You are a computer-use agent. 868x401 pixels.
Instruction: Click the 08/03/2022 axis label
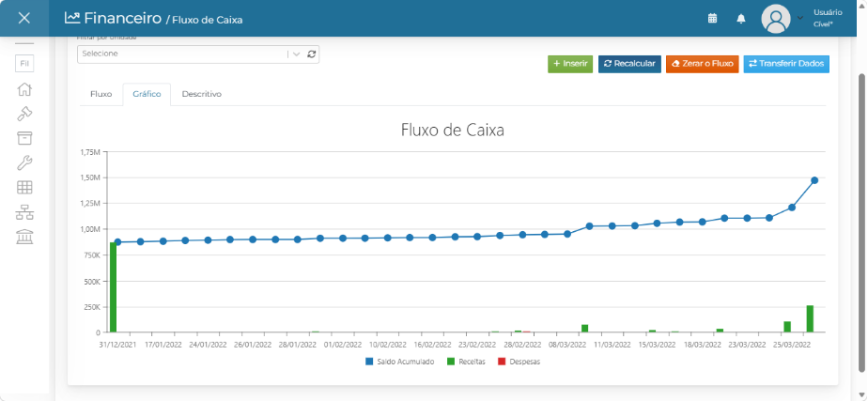coord(566,344)
